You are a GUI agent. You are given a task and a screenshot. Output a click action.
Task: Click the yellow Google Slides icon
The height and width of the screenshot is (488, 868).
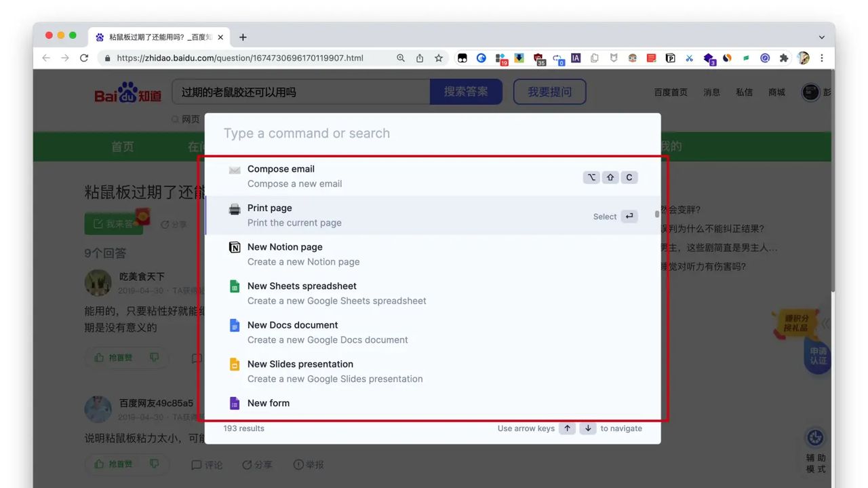(x=235, y=364)
